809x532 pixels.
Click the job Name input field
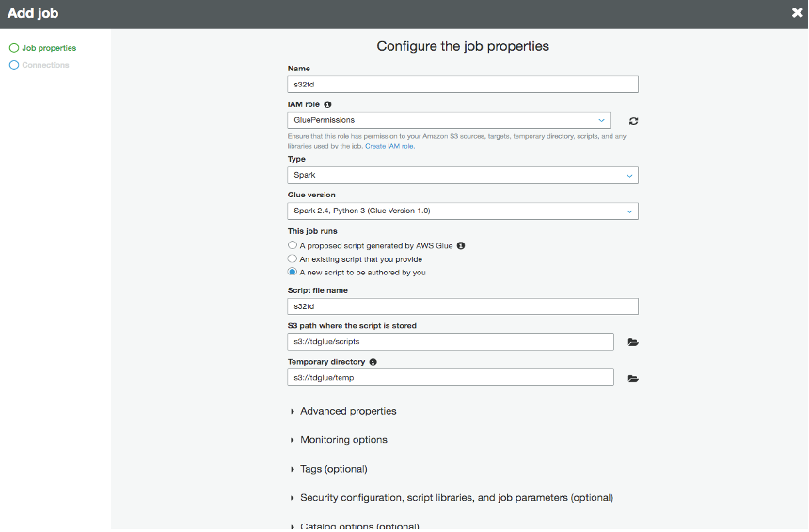(x=462, y=85)
